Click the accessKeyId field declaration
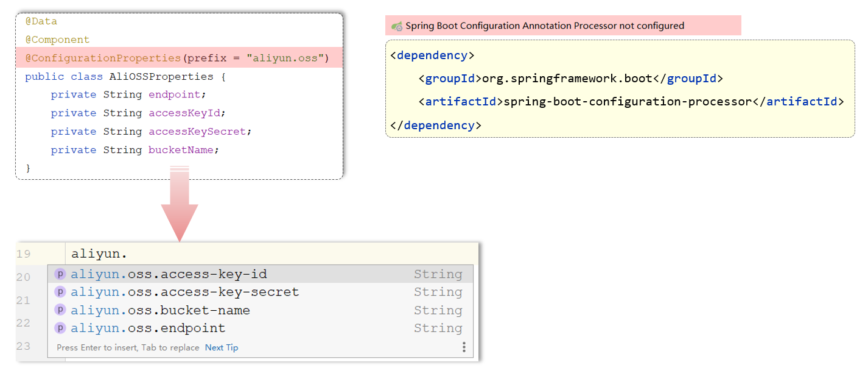 coord(138,113)
